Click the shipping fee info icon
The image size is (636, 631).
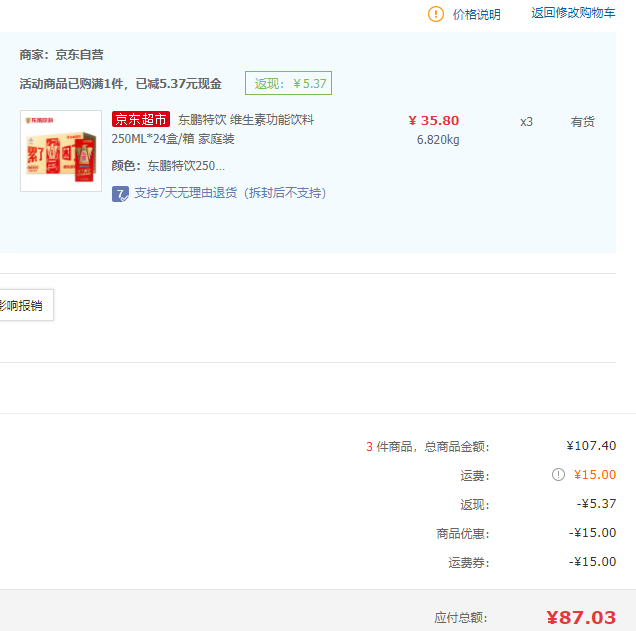pyautogui.click(x=558, y=474)
